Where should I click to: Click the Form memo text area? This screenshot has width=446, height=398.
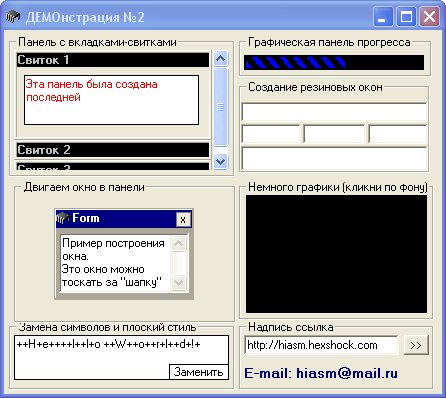click(115, 263)
